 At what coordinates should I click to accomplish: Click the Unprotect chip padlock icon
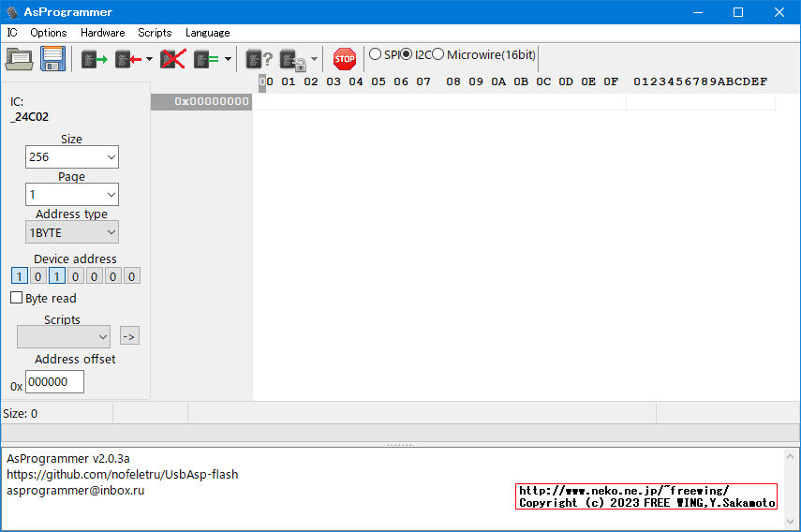[x=291, y=59]
